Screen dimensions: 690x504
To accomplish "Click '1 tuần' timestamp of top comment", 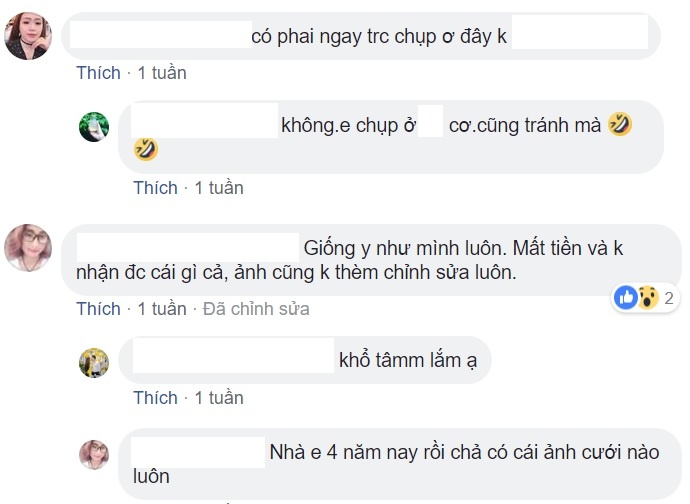I will pyautogui.click(x=162, y=73).
